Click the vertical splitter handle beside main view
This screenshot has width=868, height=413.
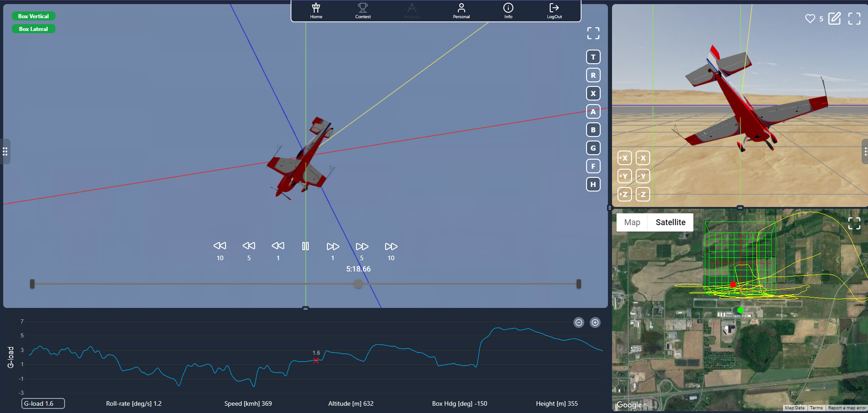[610, 208]
